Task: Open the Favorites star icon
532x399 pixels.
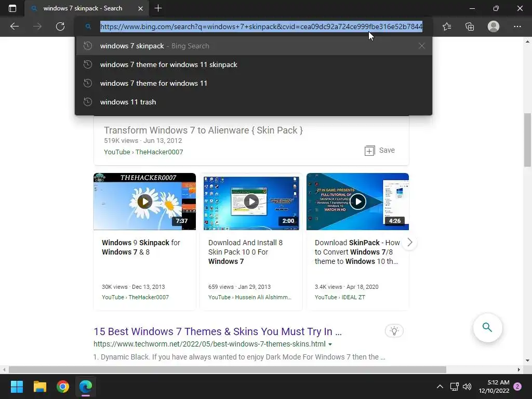Action: coord(447,26)
